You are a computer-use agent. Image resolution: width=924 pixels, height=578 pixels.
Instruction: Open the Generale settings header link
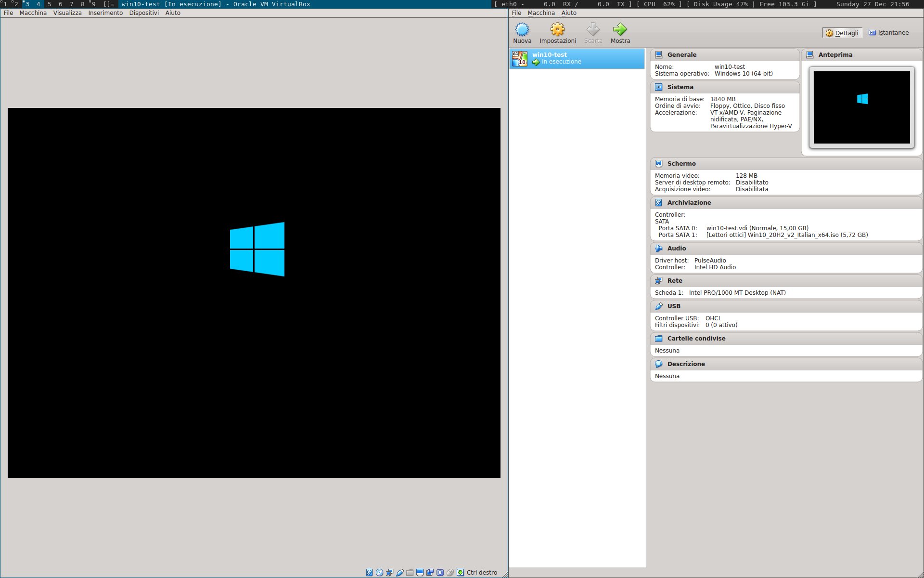pyautogui.click(x=681, y=55)
